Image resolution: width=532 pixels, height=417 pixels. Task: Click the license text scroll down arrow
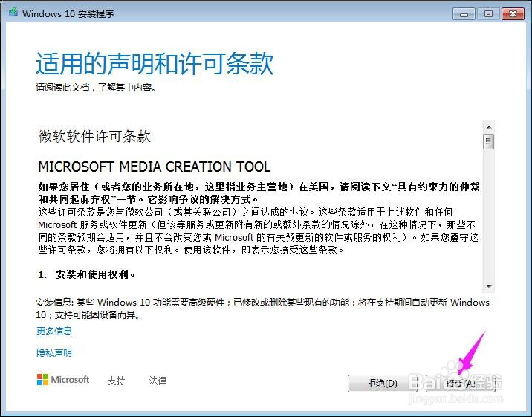pyautogui.click(x=489, y=287)
